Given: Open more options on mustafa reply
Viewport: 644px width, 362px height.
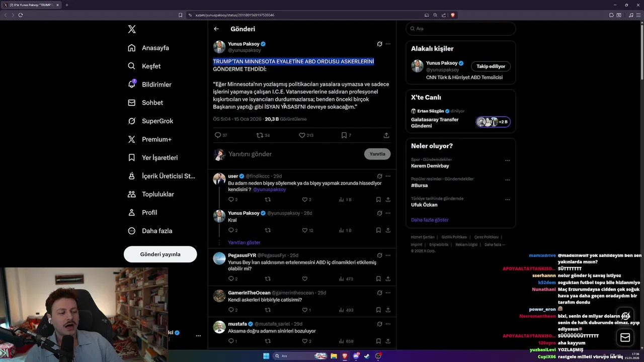Looking at the screenshot, I should coord(388,324).
